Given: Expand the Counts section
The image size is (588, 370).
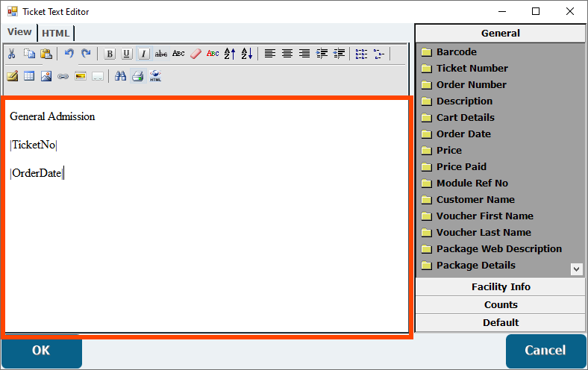Looking at the screenshot, I should 501,305.
